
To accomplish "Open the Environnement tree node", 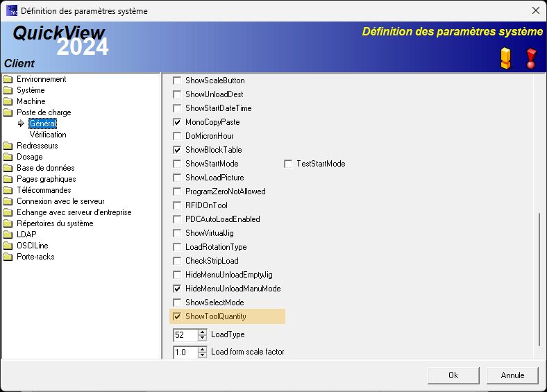I will pyautogui.click(x=41, y=79).
